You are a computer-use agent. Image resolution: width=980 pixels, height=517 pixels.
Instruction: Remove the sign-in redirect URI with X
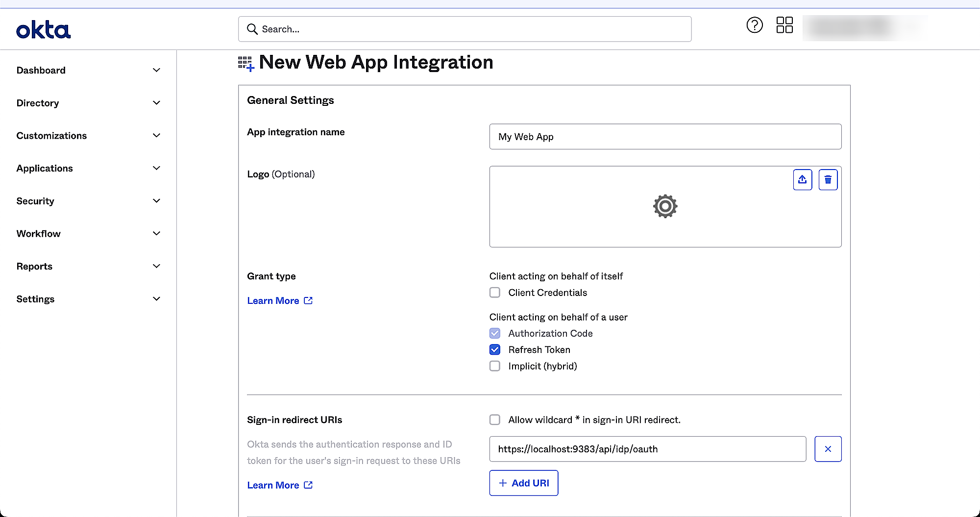point(828,449)
